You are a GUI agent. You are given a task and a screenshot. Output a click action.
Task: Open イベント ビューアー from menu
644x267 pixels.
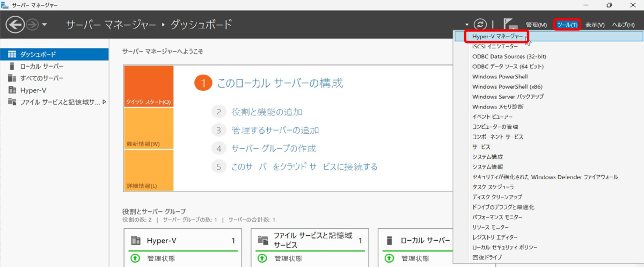click(548, 117)
